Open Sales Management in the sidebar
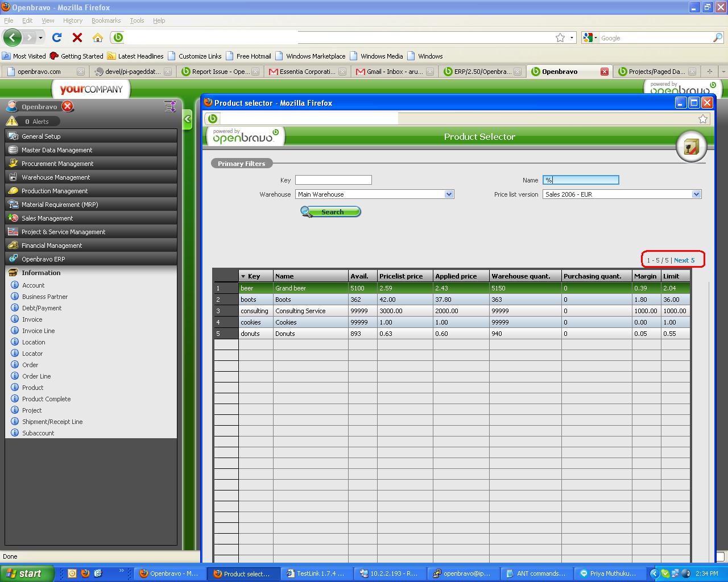This screenshot has height=582, width=728. [x=47, y=218]
